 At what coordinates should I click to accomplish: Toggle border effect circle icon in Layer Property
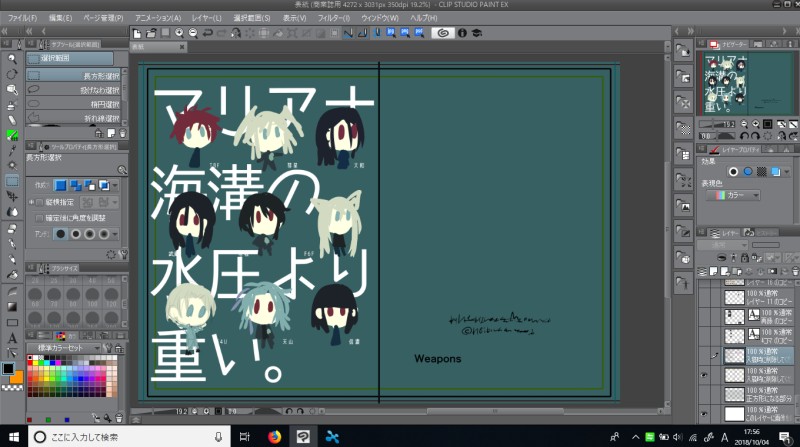pos(733,172)
